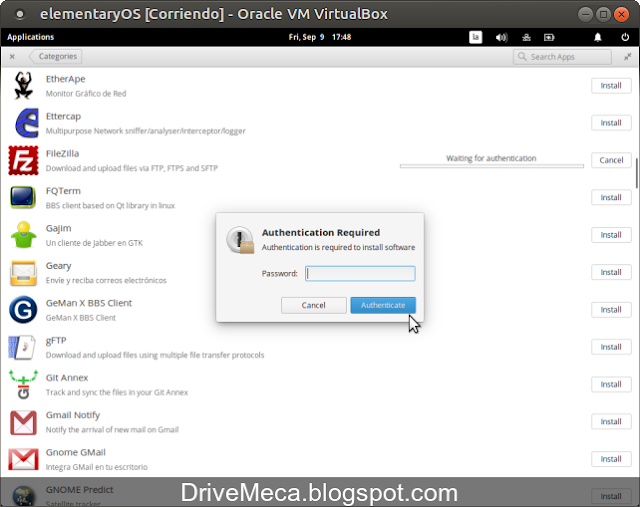Cancel the FileZilla installation

click(611, 160)
